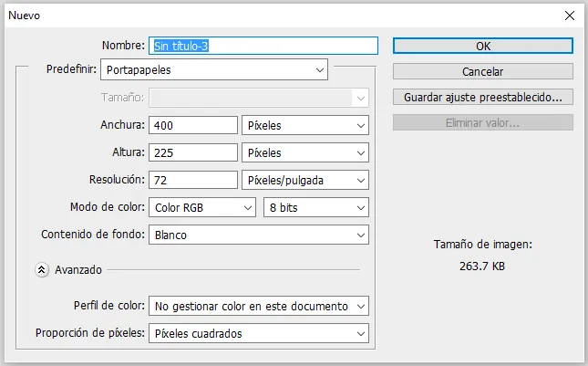Open the Perfil de color dropdown

click(259, 306)
